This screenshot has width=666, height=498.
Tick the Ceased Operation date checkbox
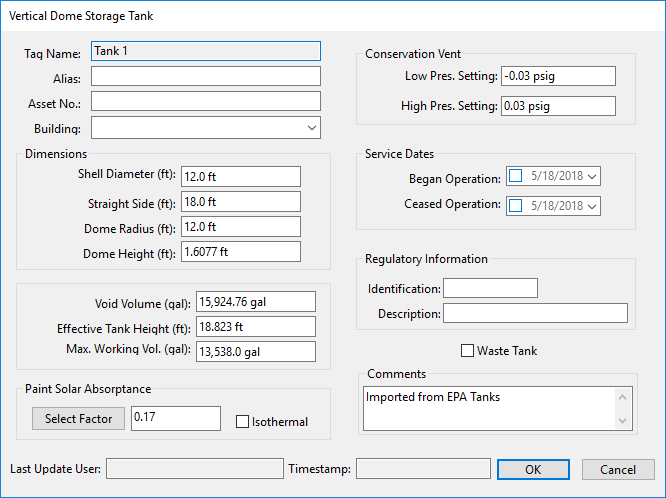[x=515, y=206]
